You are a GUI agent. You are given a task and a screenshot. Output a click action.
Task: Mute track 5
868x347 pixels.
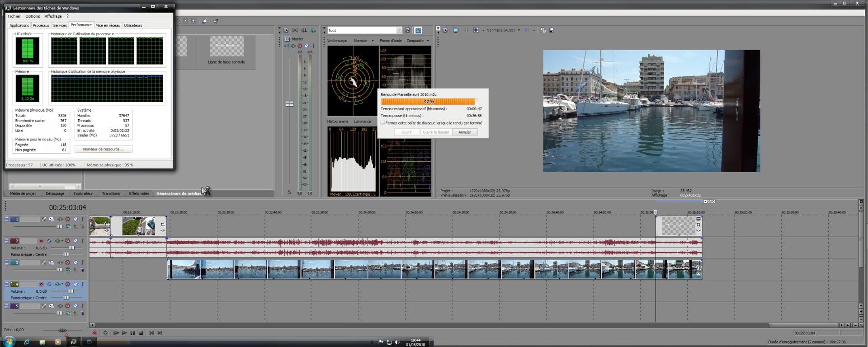click(75, 306)
